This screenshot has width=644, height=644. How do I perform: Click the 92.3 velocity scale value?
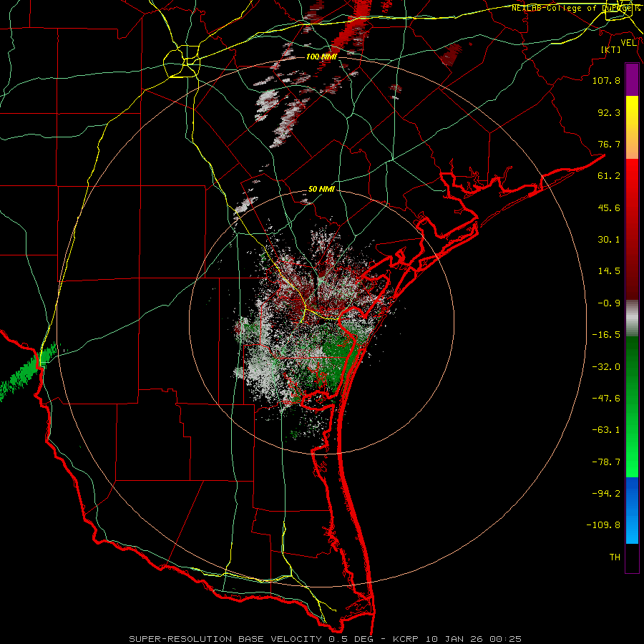(609, 112)
